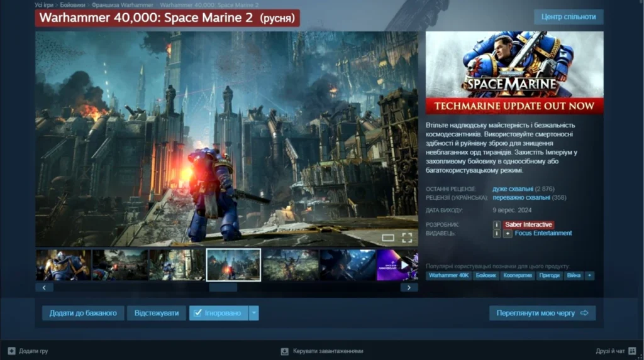
Task: Open Друзі й чат panel
Action: (x=610, y=351)
